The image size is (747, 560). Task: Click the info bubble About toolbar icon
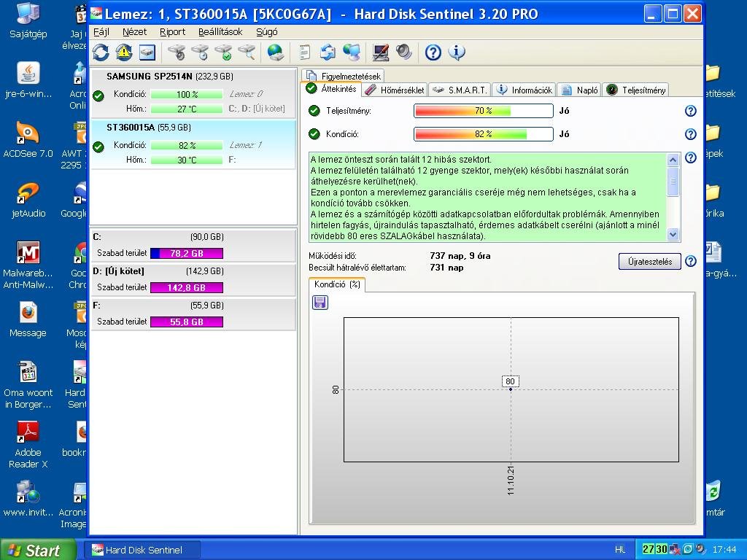click(457, 52)
